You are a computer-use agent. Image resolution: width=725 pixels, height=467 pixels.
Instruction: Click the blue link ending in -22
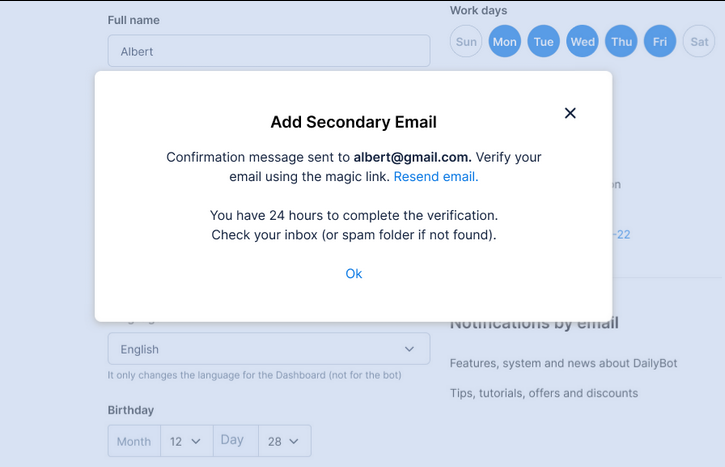(621, 235)
